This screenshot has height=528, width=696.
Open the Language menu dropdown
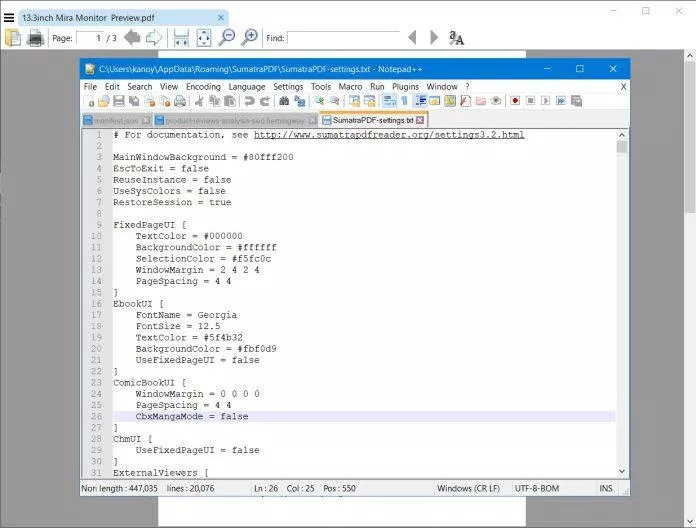pos(247,87)
